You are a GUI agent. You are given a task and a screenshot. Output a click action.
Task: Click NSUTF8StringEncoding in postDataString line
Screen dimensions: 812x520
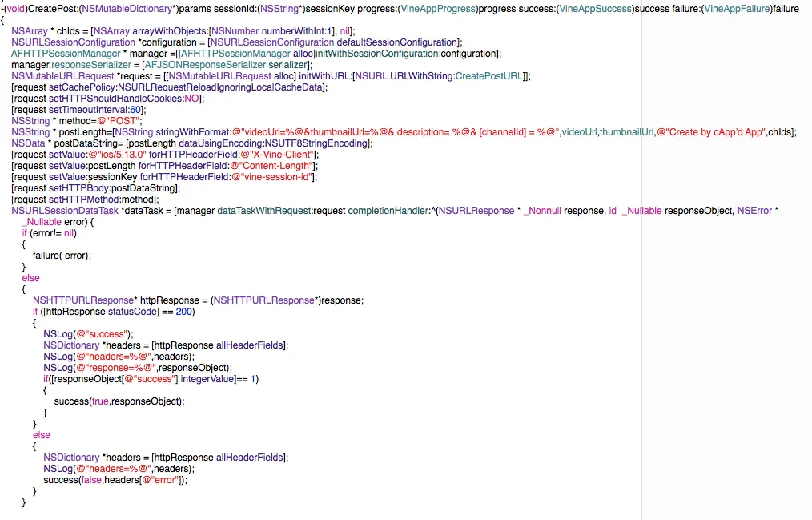pos(316,143)
